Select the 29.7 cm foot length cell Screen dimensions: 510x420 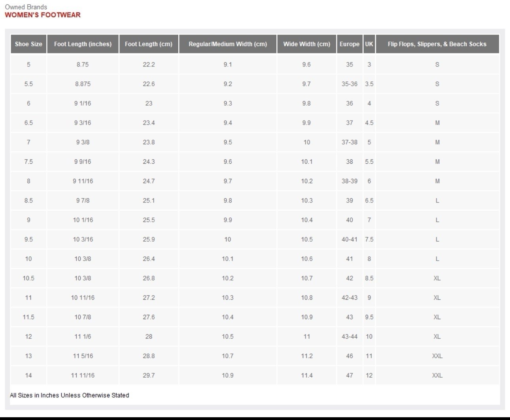(149, 375)
